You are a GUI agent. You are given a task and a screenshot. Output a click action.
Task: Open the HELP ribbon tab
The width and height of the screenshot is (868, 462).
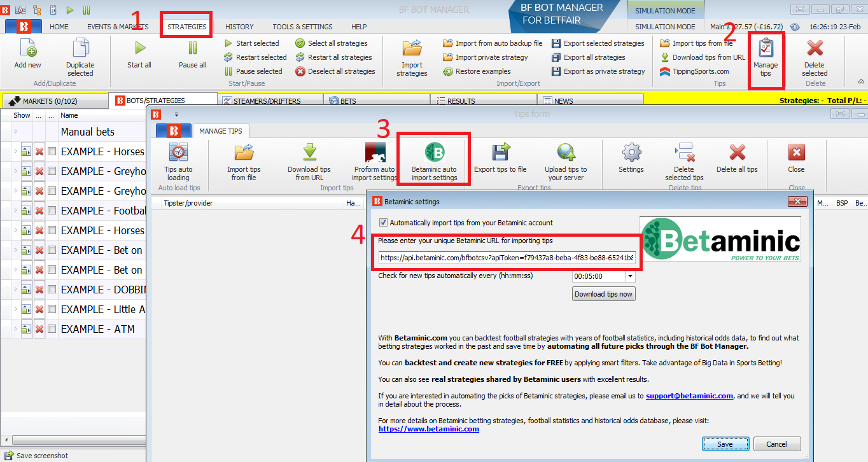359,27
